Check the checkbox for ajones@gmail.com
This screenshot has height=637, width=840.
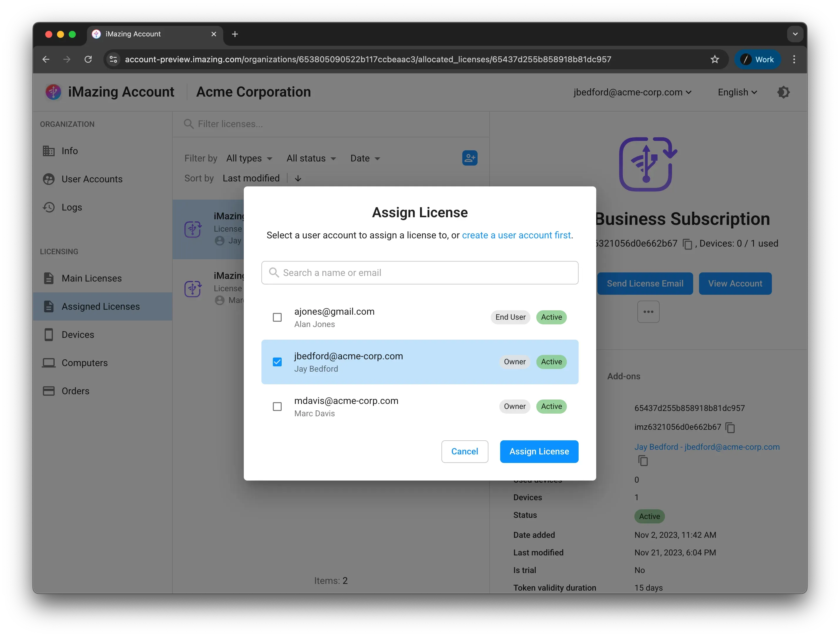(x=277, y=317)
